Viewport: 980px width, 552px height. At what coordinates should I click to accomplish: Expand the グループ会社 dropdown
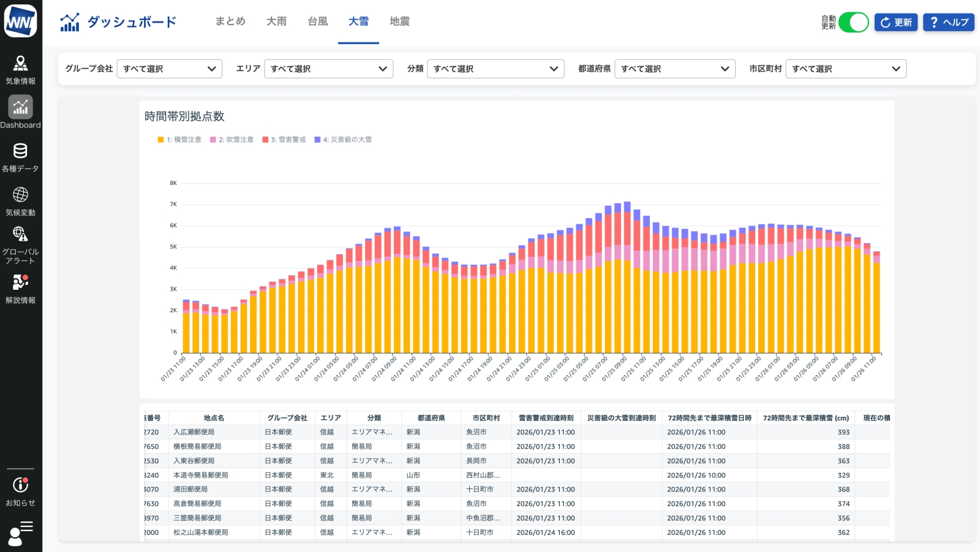coord(169,69)
